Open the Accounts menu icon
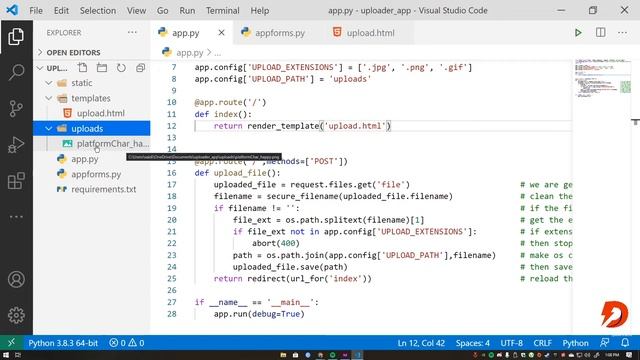Screen dimensions: 640x360 [16, 280]
